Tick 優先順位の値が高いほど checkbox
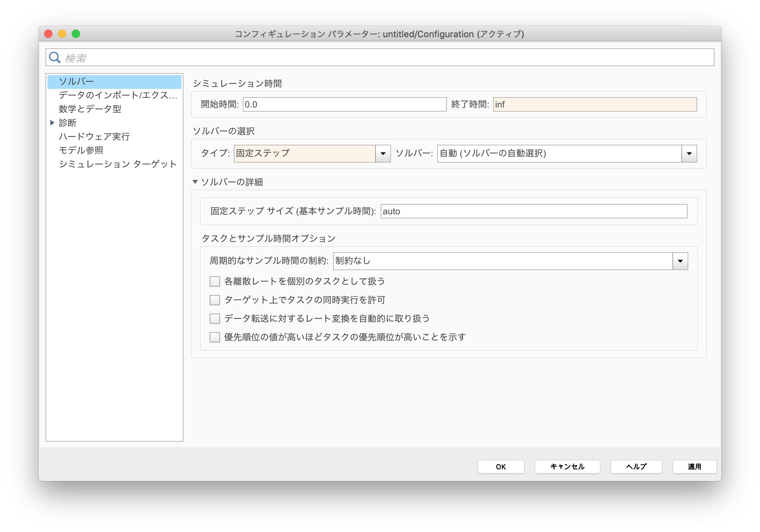760x532 pixels. pos(215,337)
